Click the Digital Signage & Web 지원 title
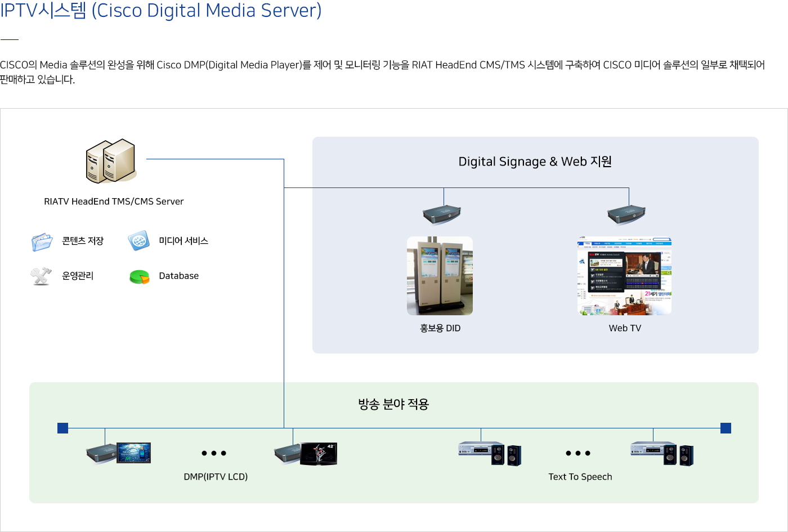The height and width of the screenshot is (532, 788). point(535,162)
